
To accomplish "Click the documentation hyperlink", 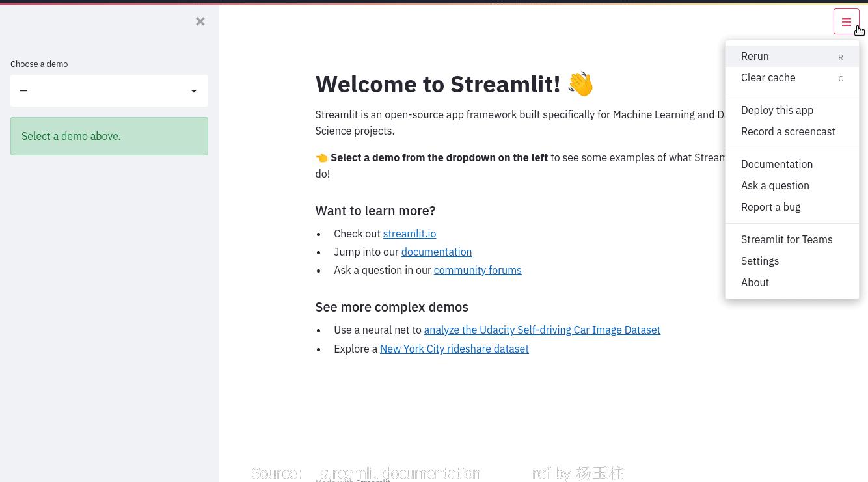I will click(436, 252).
